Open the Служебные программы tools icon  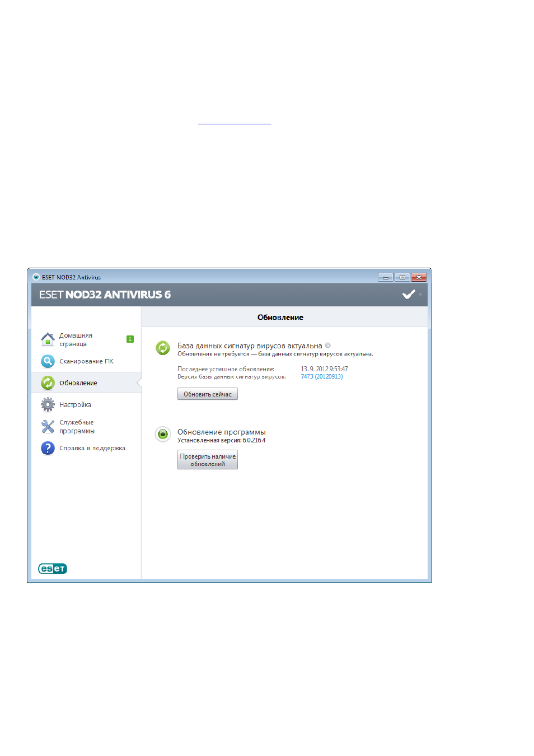point(48,427)
